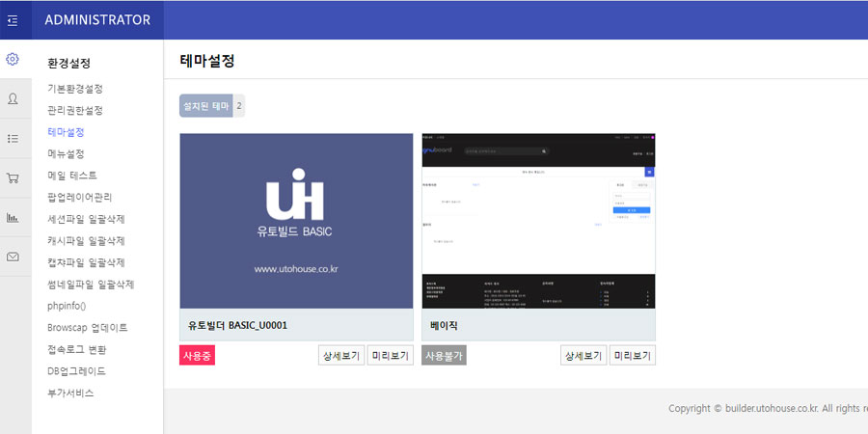The height and width of the screenshot is (434, 868).
Task: Click the 베이직 theme name label
Action: 444,326
